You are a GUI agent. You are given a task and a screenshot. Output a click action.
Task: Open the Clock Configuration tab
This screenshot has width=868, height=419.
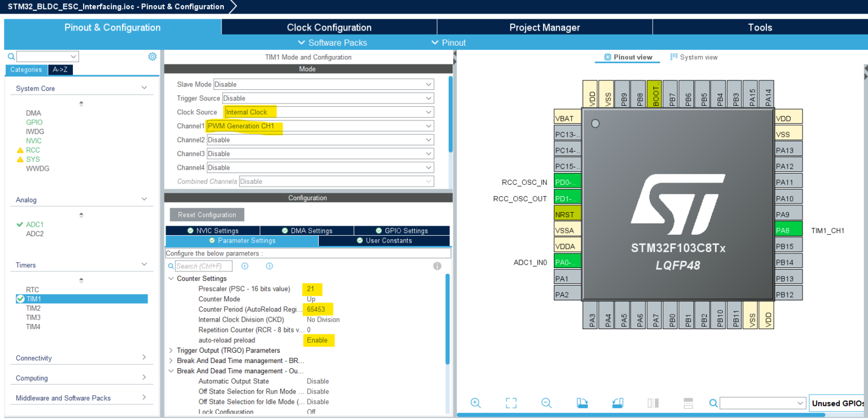329,27
